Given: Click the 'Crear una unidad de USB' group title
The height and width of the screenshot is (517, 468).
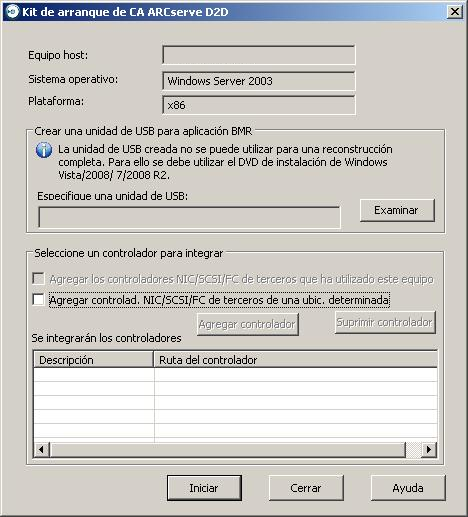Looking at the screenshot, I should [x=143, y=131].
